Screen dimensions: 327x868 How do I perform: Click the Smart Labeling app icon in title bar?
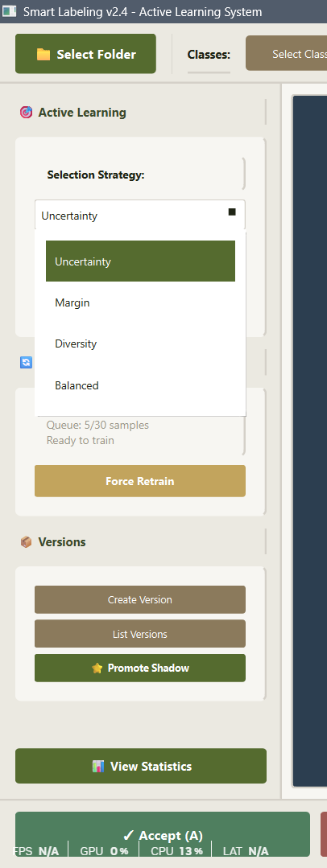point(10,11)
